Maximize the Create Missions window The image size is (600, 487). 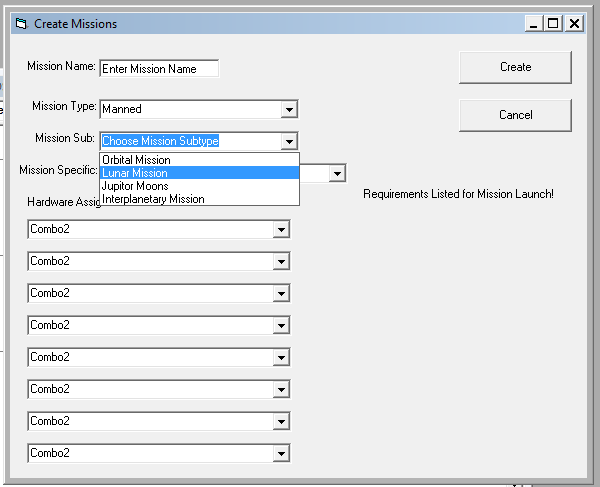[554, 23]
